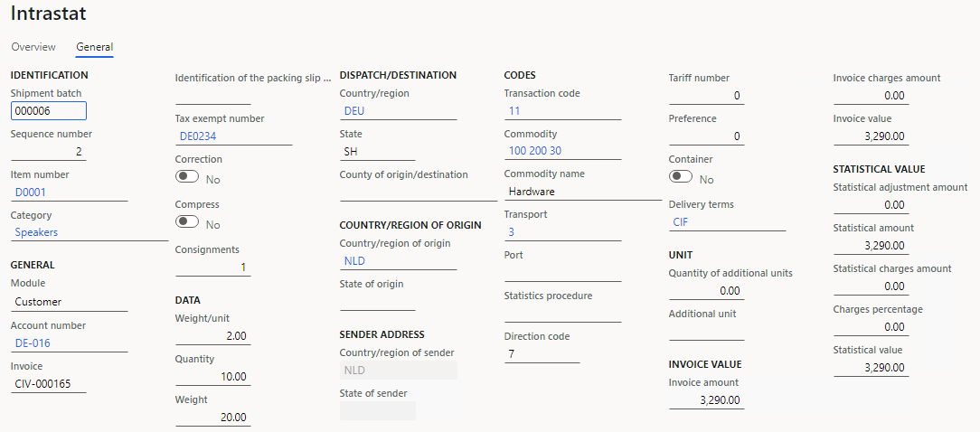Click the Statistical amount field

click(x=871, y=246)
